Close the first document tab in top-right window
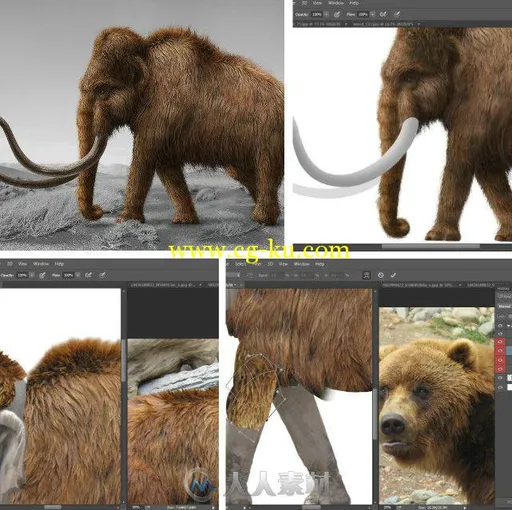Image resolution: width=512 pixels, height=510 pixels. pyautogui.click(x=346, y=24)
